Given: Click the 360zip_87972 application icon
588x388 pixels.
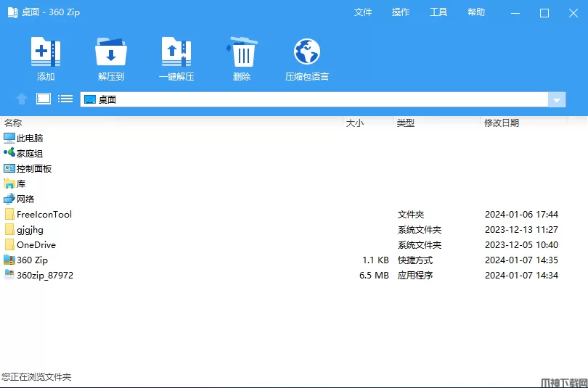Looking at the screenshot, I should coord(9,275).
